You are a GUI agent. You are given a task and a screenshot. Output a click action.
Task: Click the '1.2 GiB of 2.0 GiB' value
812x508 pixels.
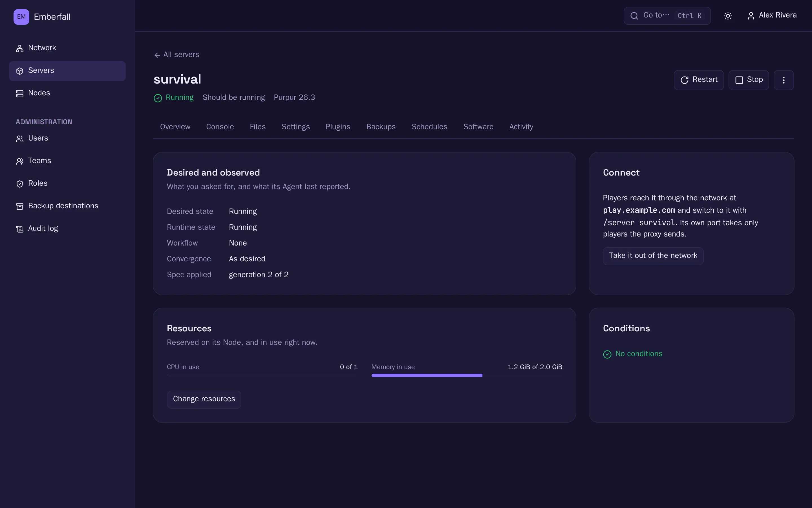[535, 367]
